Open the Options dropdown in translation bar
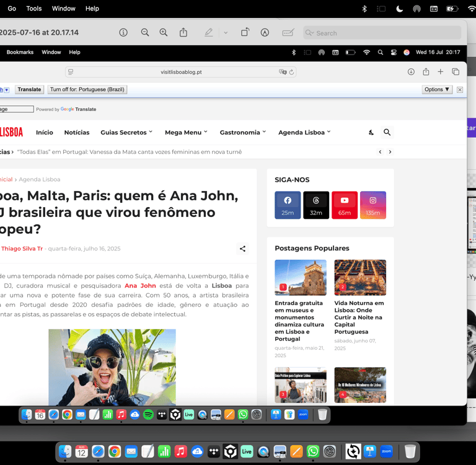The width and height of the screenshot is (476, 465). (x=437, y=89)
